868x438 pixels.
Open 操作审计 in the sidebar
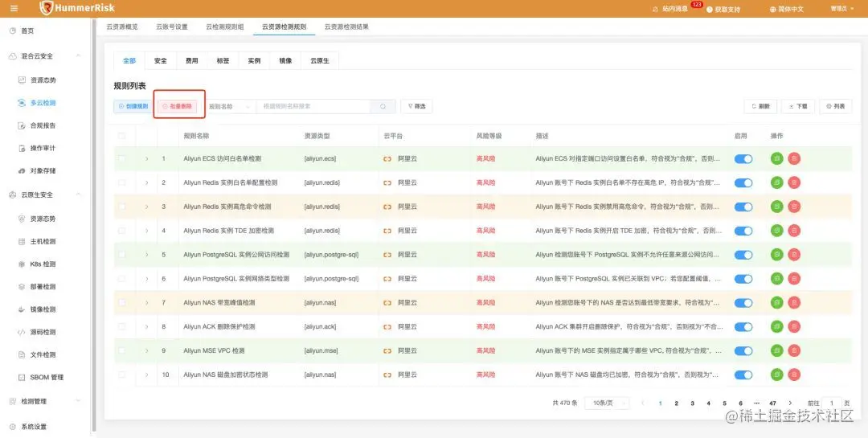[38, 149]
